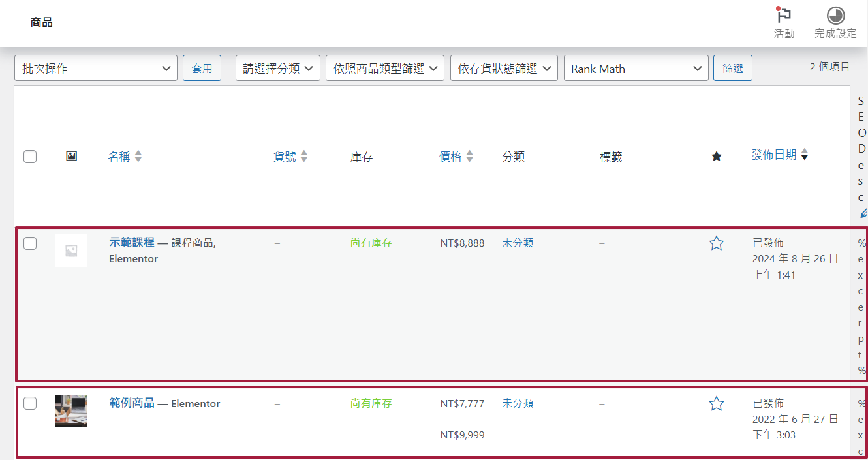
Task: Sort products by 發佈日期 column
Action: point(773,155)
